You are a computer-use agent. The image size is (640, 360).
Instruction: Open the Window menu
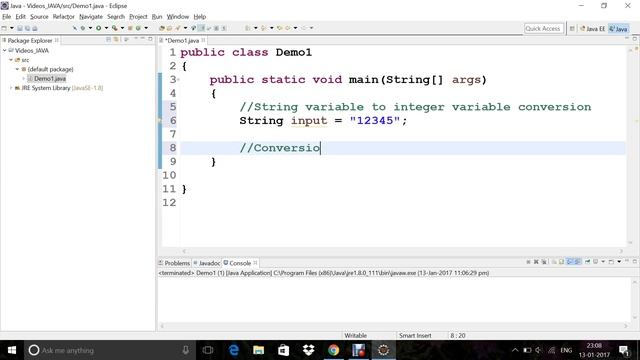pyautogui.click(x=178, y=17)
